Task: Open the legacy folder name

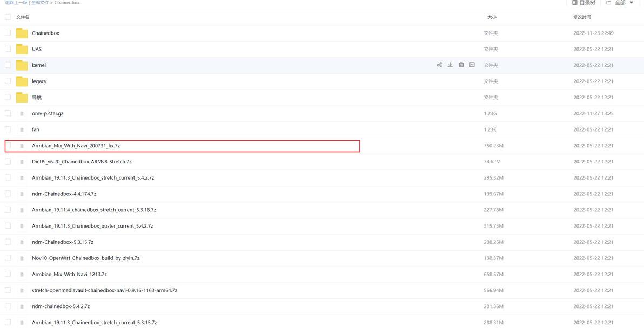Action: coord(39,81)
